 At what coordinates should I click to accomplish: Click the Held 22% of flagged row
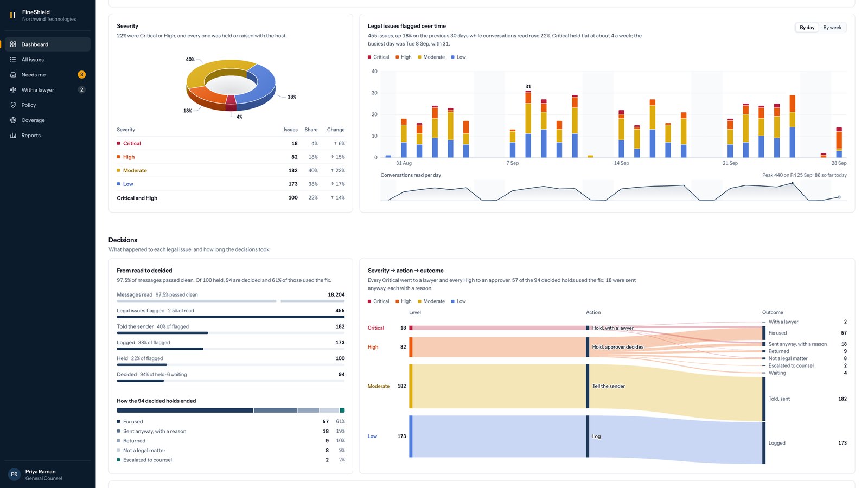click(231, 360)
